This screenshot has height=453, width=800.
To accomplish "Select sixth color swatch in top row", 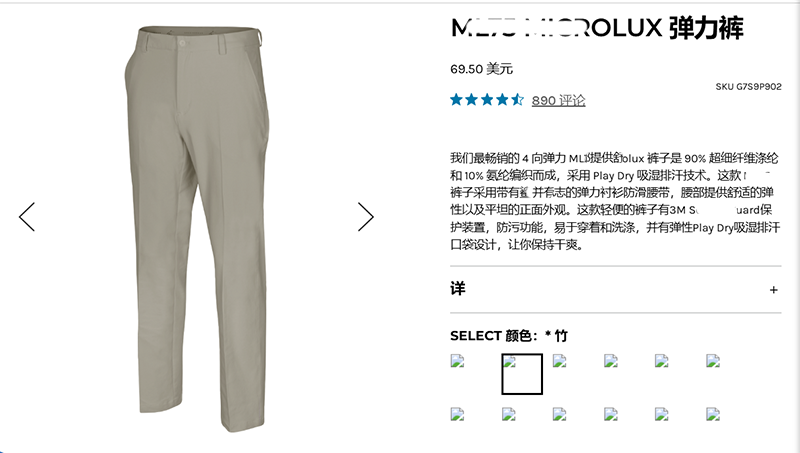I will click(x=713, y=361).
